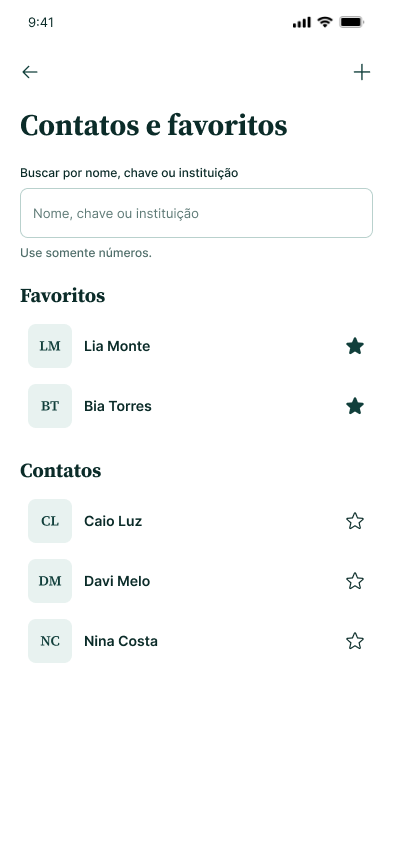Open contact Bia Torres
The height and width of the screenshot is (852, 393).
[196, 406]
